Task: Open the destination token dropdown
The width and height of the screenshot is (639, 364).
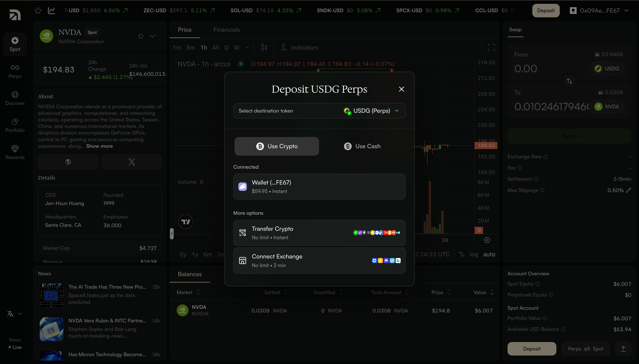Action: pyautogui.click(x=319, y=111)
